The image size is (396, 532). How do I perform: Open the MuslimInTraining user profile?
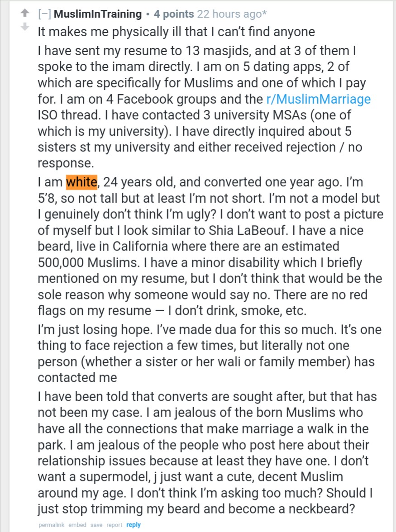[98, 14]
